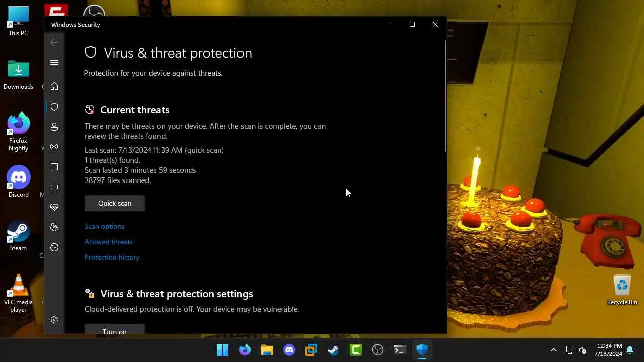Open Camtasia from the taskbar
This screenshot has width=644, height=362.
coord(356,350)
